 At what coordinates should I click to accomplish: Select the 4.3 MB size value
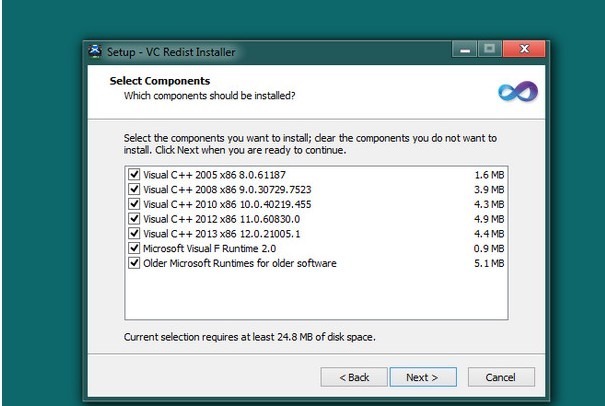coord(489,204)
